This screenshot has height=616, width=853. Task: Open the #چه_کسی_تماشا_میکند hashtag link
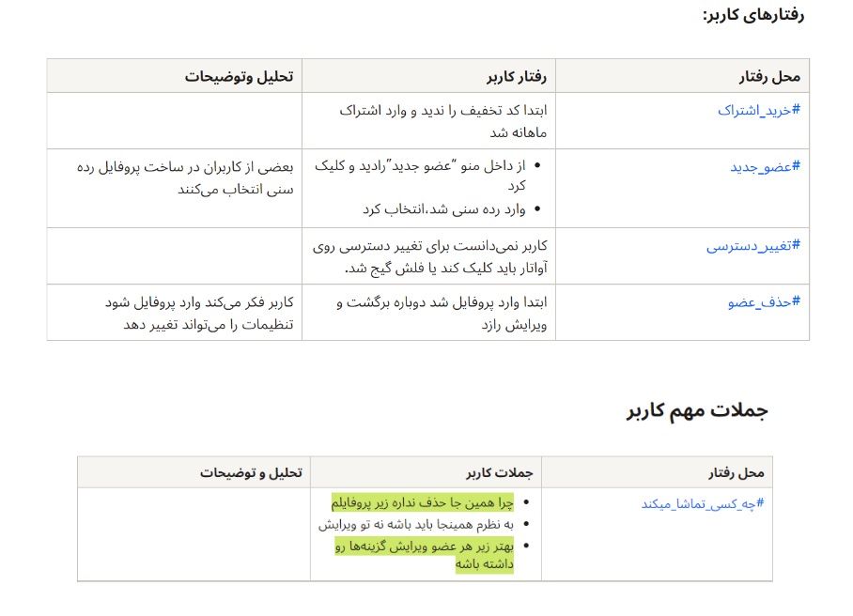click(703, 503)
